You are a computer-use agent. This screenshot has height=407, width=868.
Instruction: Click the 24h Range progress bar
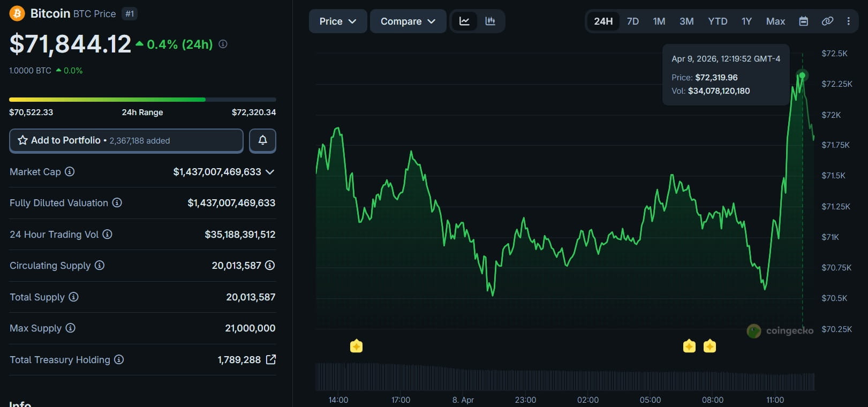(142, 100)
